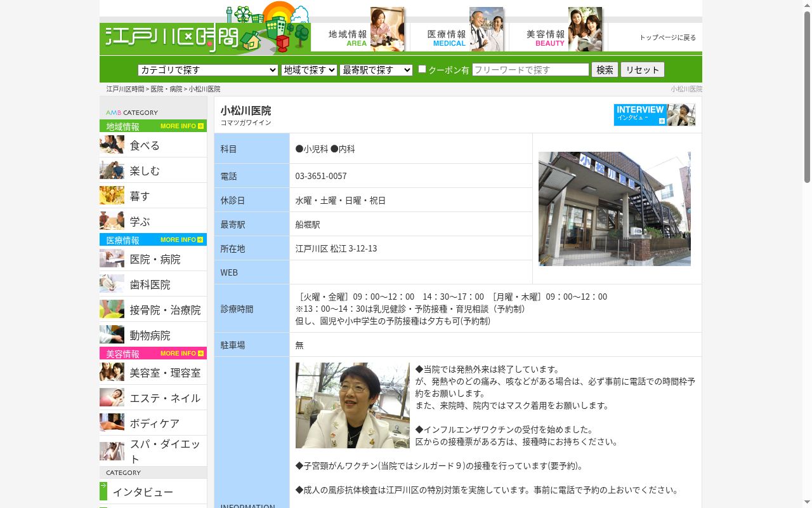Open the 歯科医院 sidebar link text
812x508 pixels.
point(150,284)
